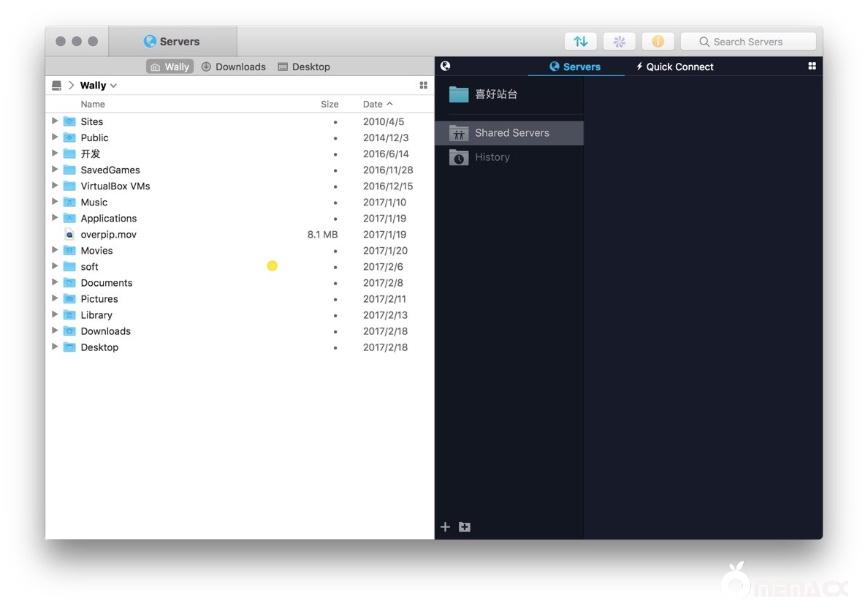Viewport: 868px width, 604px height.
Task: Click the new folder icon in servers pane
Action: (465, 526)
